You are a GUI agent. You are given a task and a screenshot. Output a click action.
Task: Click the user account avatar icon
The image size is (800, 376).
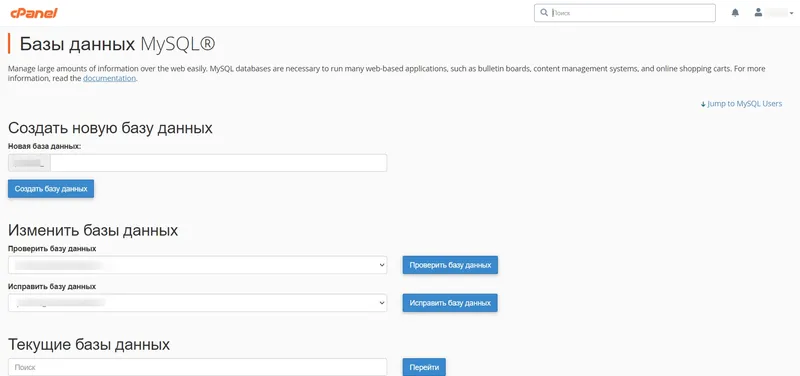click(x=758, y=13)
